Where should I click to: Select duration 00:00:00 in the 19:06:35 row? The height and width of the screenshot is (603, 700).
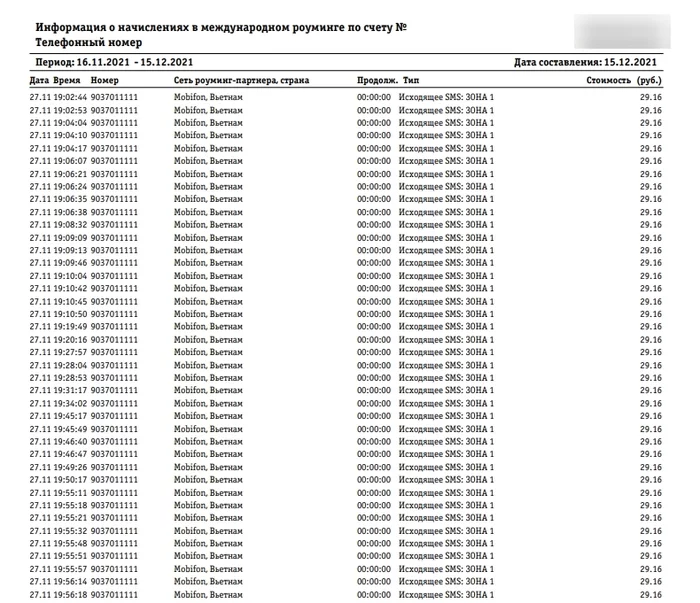point(374,199)
